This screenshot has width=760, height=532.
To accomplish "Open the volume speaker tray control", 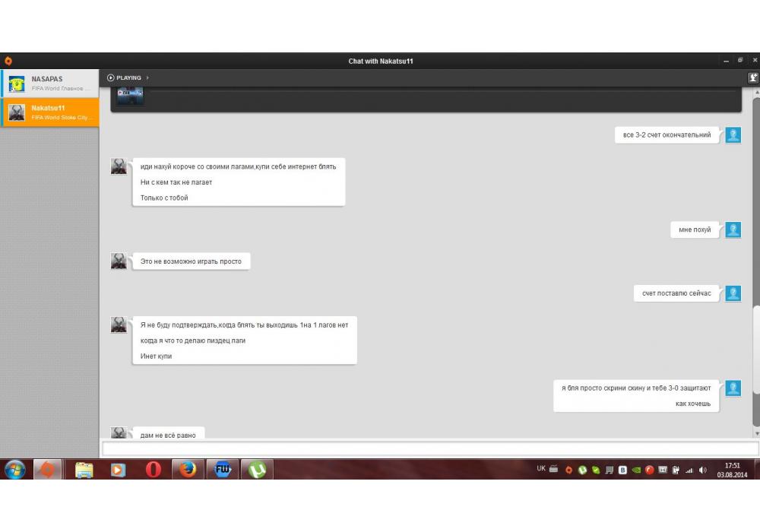I will [x=702, y=470].
